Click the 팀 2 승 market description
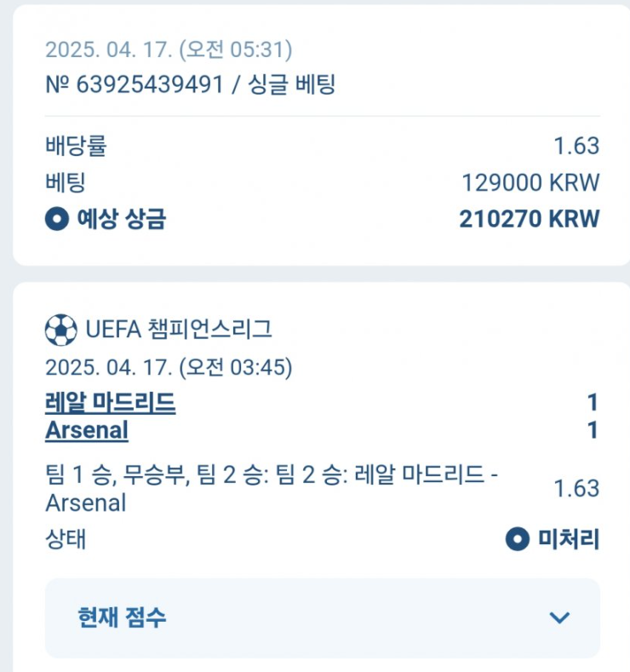This screenshot has width=630, height=672. (272, 489)
